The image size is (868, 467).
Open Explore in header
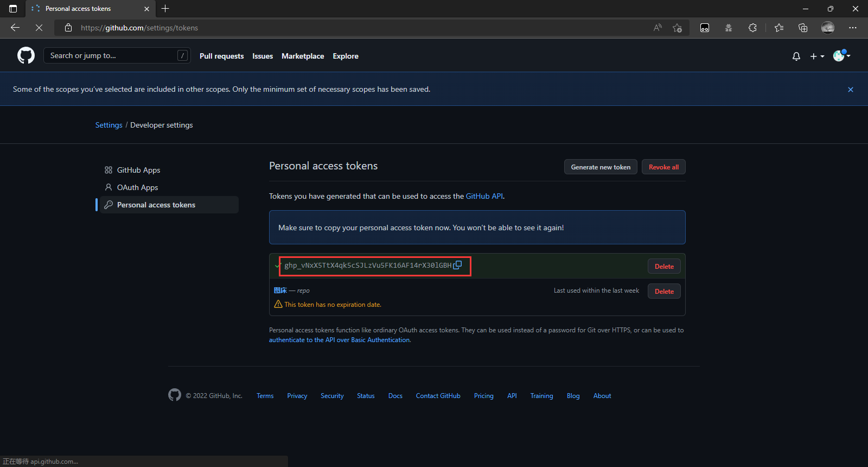(x=346, y=56)
